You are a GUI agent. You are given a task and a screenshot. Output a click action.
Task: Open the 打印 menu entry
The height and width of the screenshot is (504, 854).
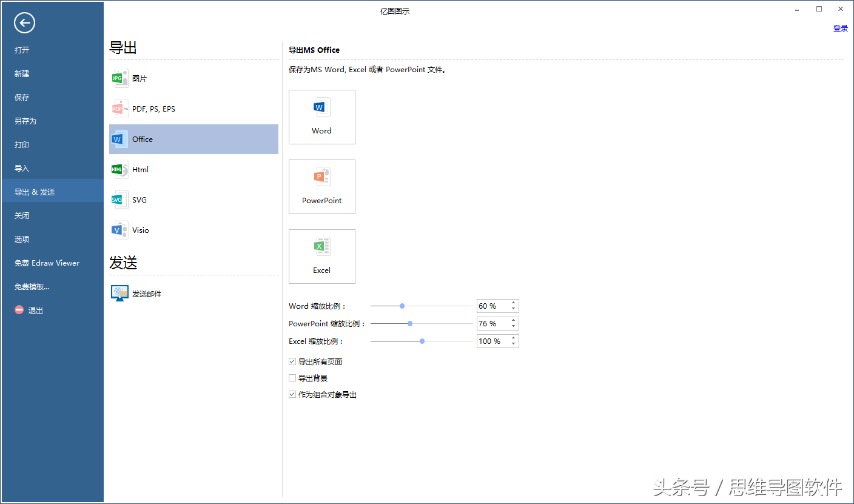[x=52, y=144]
